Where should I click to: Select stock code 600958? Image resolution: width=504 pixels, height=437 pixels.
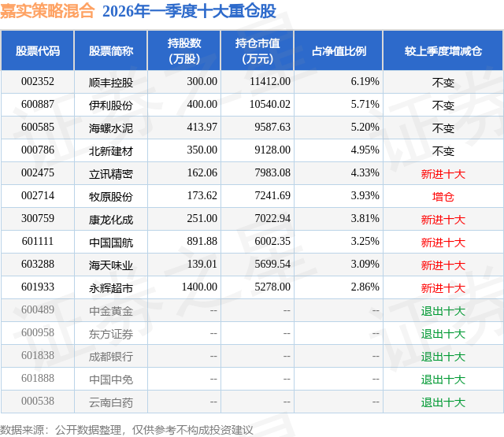38,332
